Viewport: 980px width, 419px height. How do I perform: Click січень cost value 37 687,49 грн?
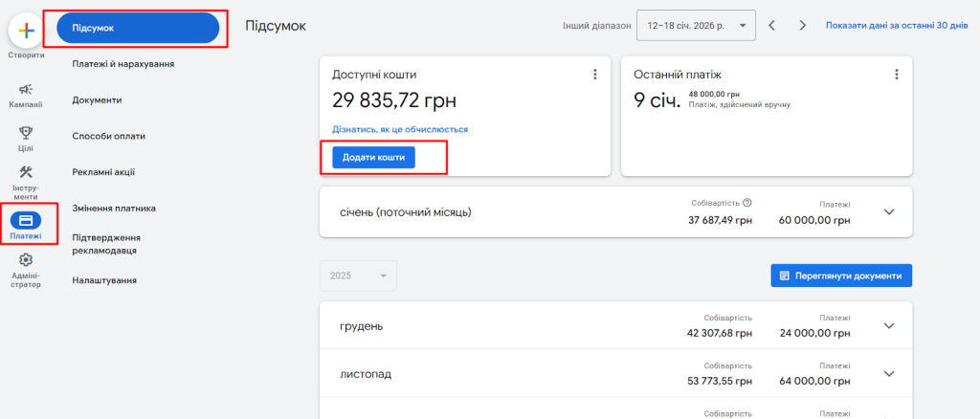pyautogui.click(x=722, y=220)
